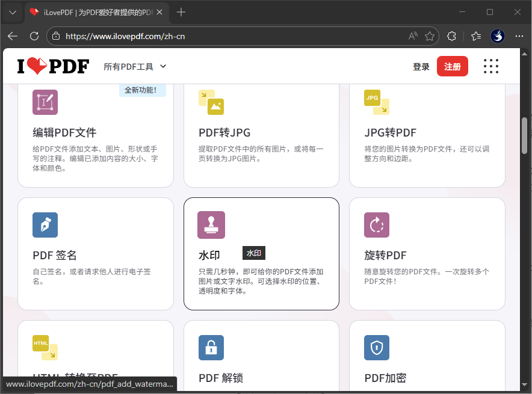
Task: Click the iLovePDF heart logo
Action: click(52, 66)
